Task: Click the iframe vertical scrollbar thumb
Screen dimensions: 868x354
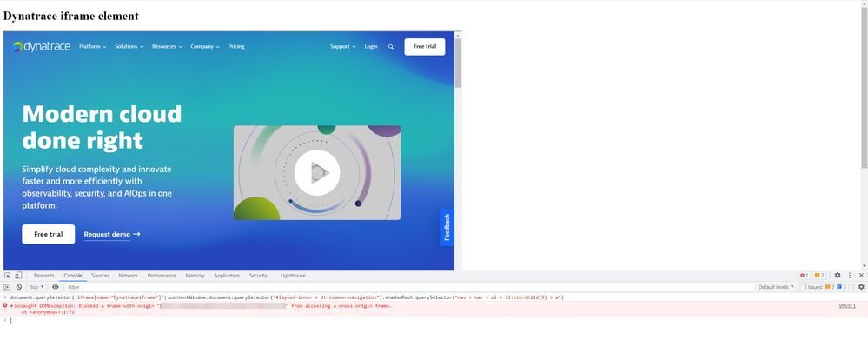Action: 457,63
